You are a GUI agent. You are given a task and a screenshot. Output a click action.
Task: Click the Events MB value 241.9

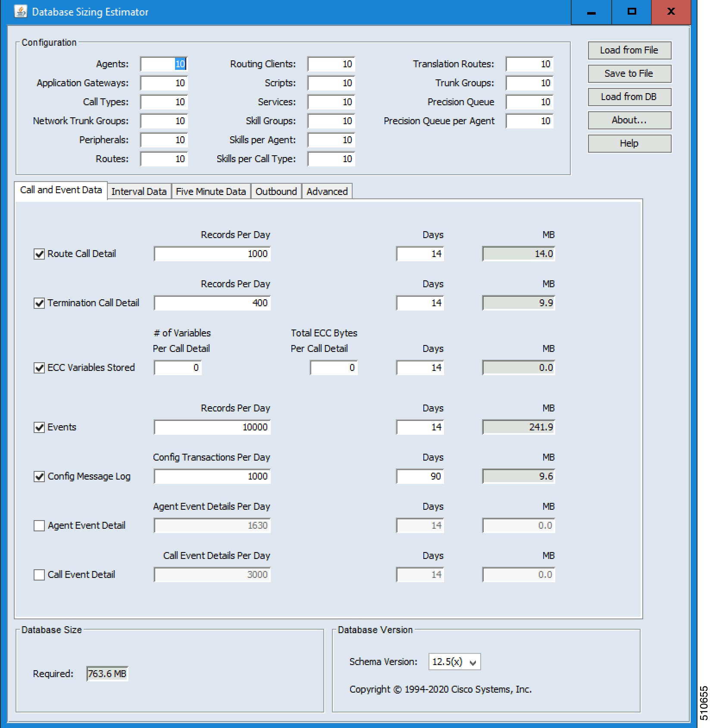click(519, 427)
